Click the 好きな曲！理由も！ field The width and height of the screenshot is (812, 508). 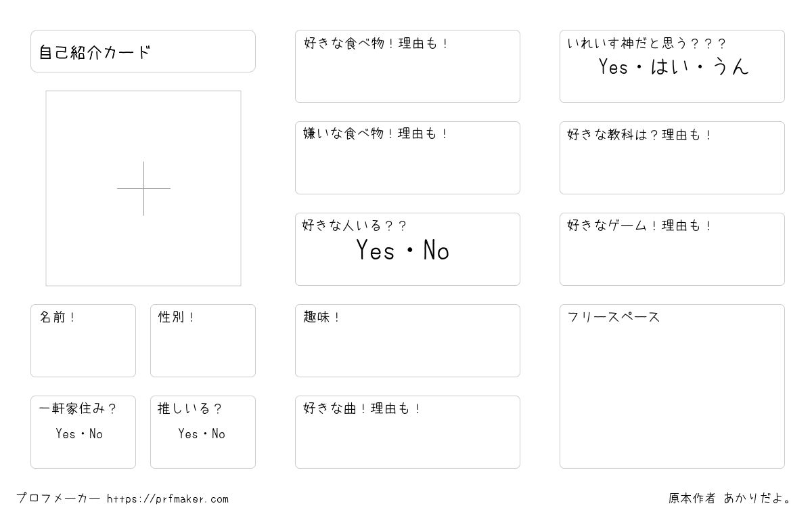click(x=407, y=432)
